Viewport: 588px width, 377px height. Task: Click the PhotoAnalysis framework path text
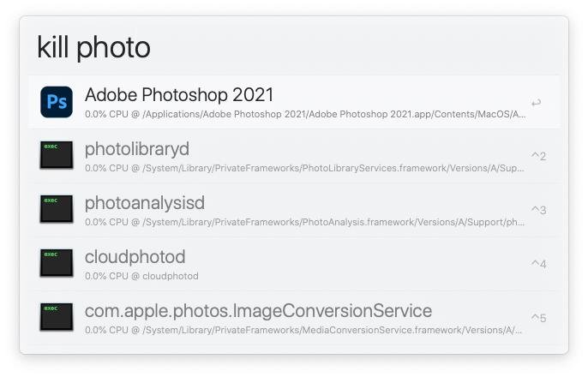tap(304, 222)
